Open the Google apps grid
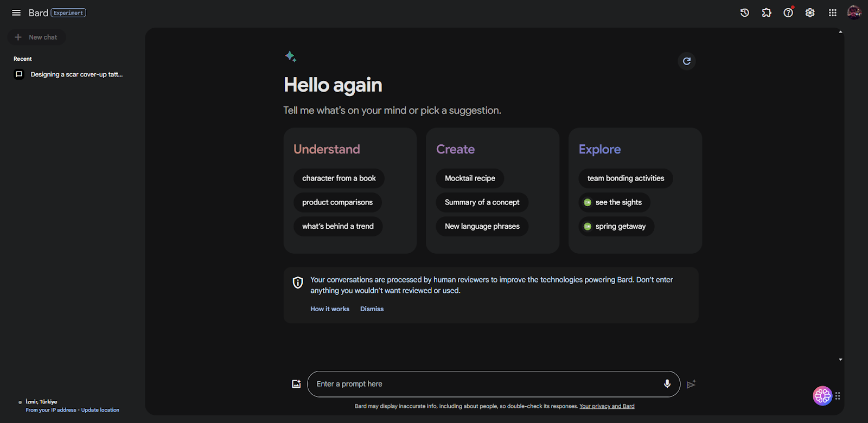 coord(833,12)
